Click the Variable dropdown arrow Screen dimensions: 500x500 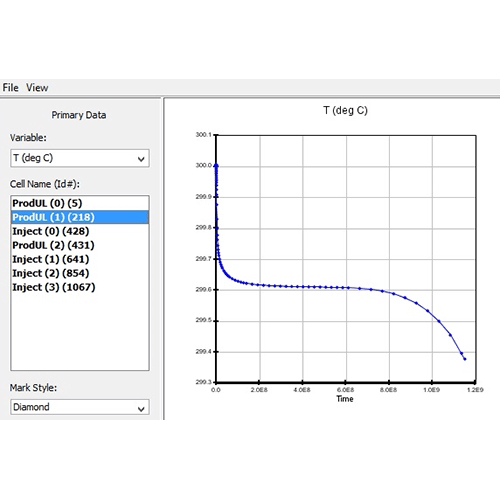coord(141,159)
